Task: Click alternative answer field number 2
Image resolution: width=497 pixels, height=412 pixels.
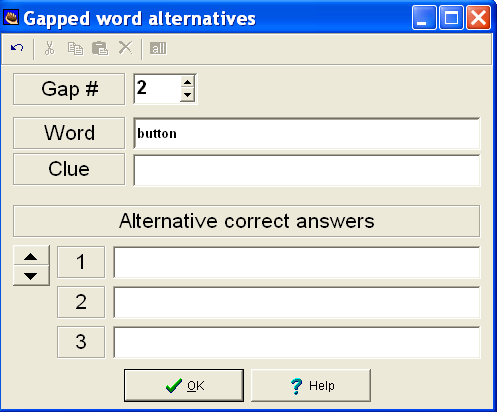Action: click(x=297, y=302)
